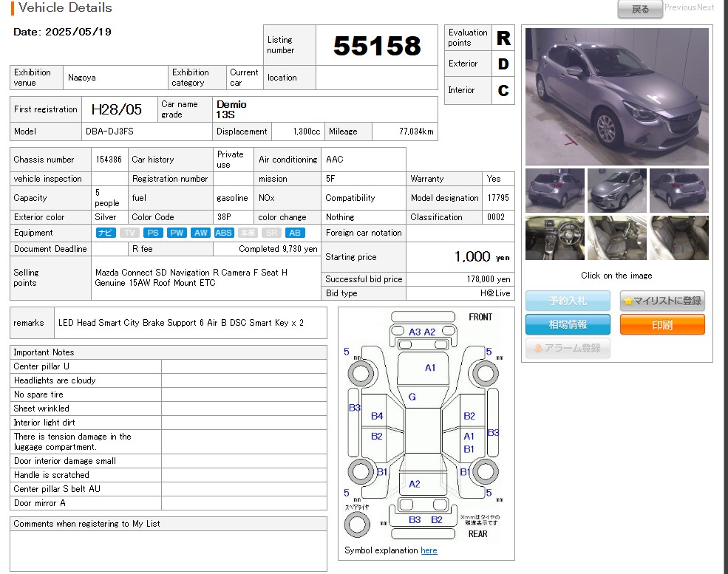Image resolution: width=728 pixels, height=574 pixels.
Task: Click the exterior grade D
Action: click(503, 64)
